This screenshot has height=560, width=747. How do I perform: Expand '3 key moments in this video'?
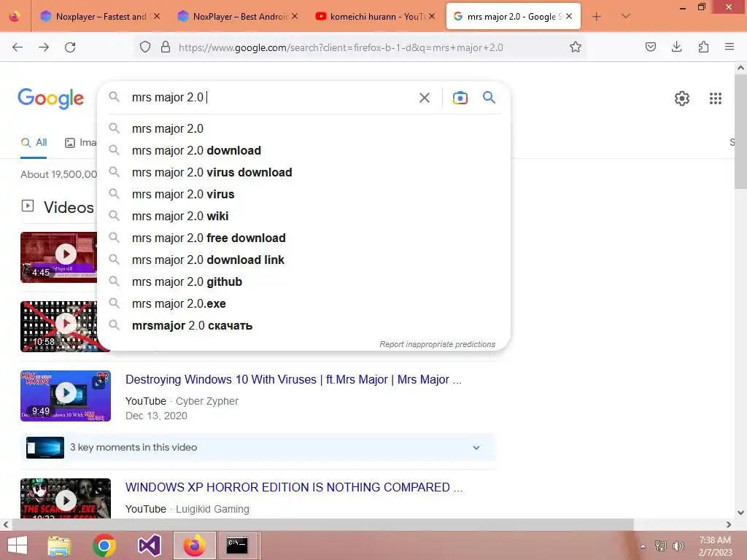(x=258, y=447)
